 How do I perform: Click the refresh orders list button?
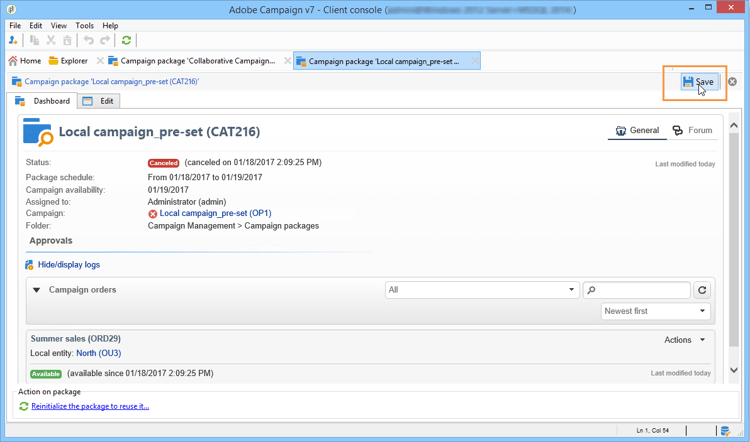(702, 290)
